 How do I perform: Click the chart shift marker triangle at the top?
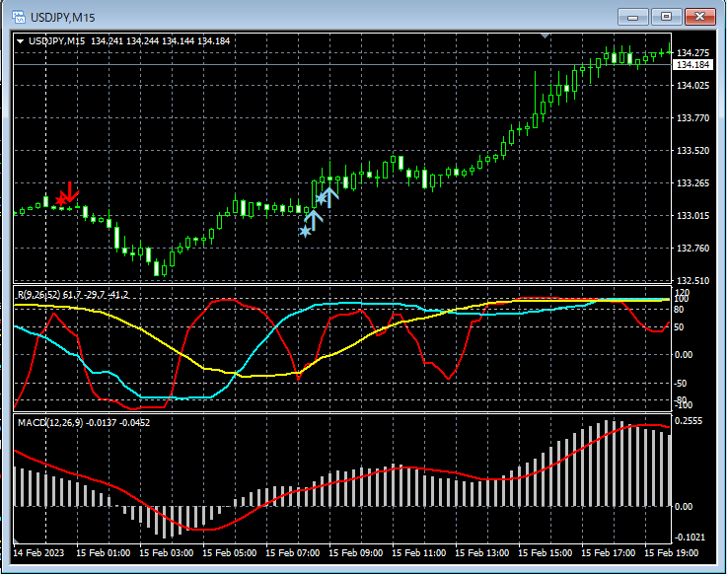[x=546, y=36]
